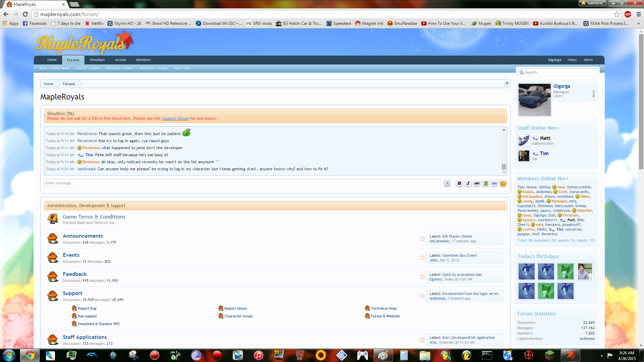Image resolution: width=644 pixels, height=362 pixels.
Task: Open the support forum link
Action: pos(175,118)
